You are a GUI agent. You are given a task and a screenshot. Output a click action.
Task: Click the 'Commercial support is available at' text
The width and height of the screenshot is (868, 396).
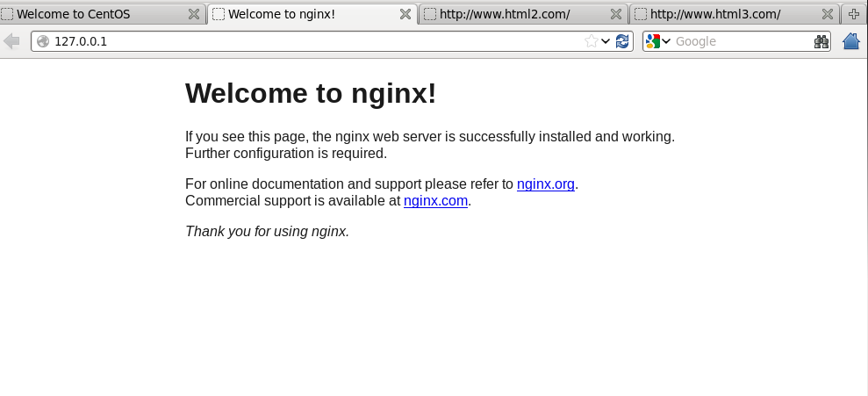pyautogui.click(x=293, y=200)
